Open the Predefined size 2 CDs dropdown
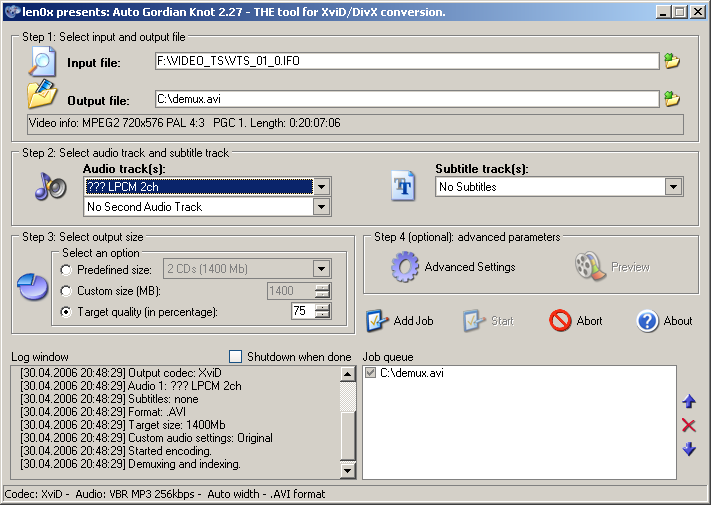 click(321, 269)
